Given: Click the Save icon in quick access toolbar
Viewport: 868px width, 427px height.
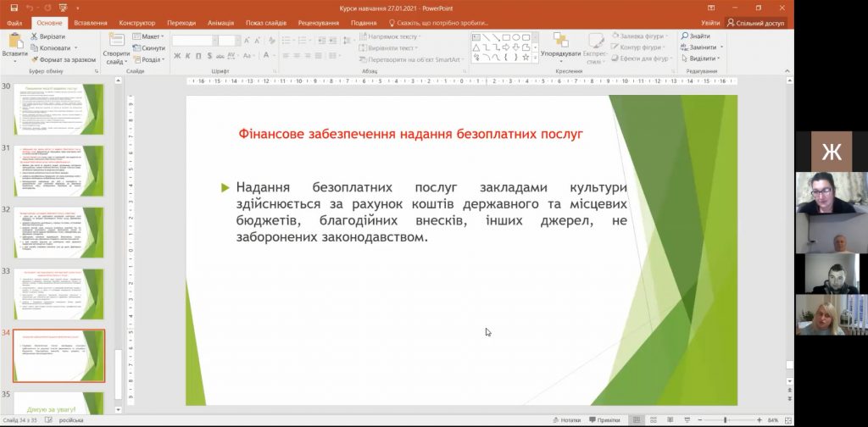Looking at the screenshot, I should pos(13,8).
